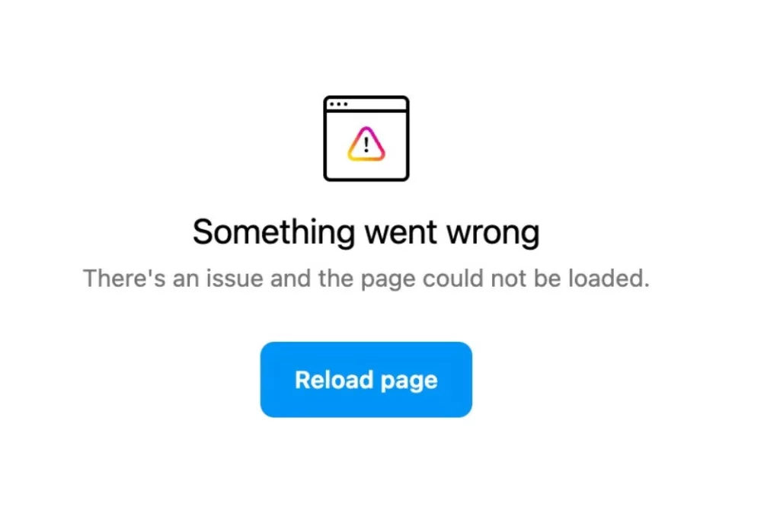Click the exclamation mark inside the triangle
Image resolution: width=780 pixels, height=532 pixels.
point(366,145)
